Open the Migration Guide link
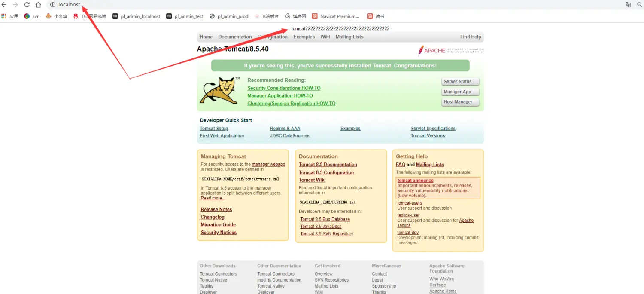Image resolution: width=644 pixels, height=294 pixels. 218,225
